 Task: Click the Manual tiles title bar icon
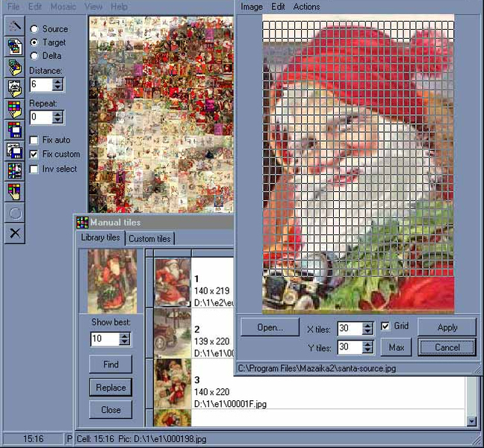(82, 223)
